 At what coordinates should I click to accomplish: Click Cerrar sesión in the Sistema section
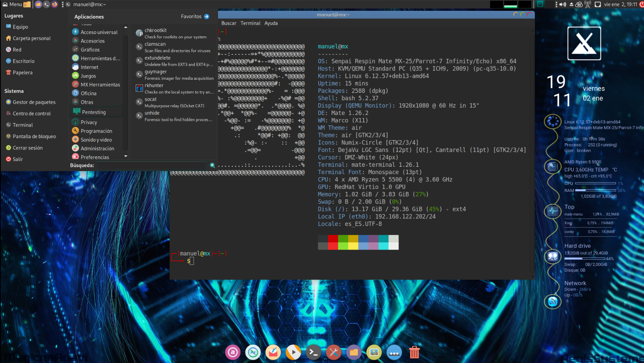27,148
